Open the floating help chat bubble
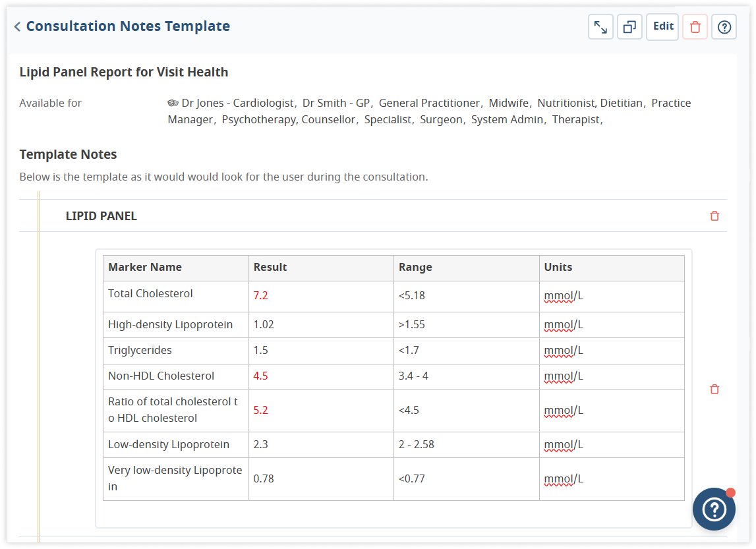 click(x=714, y=509)
